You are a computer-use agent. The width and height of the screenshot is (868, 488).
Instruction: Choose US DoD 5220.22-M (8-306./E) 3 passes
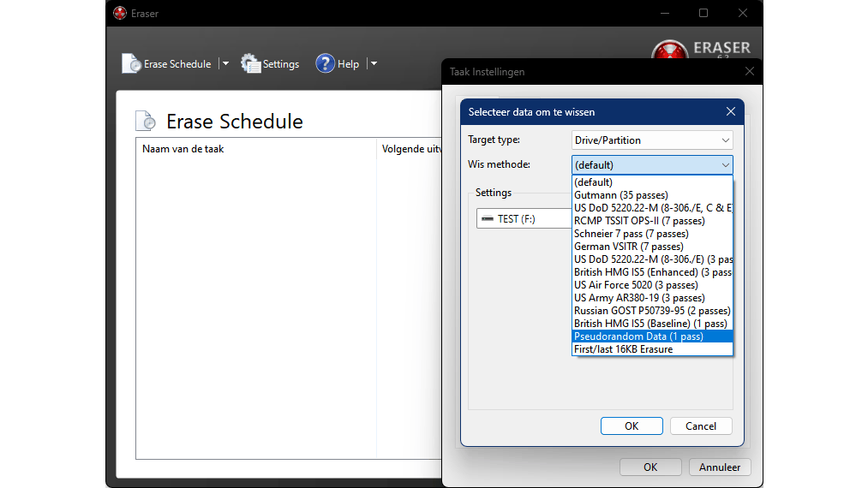click(x=652, y=259)
